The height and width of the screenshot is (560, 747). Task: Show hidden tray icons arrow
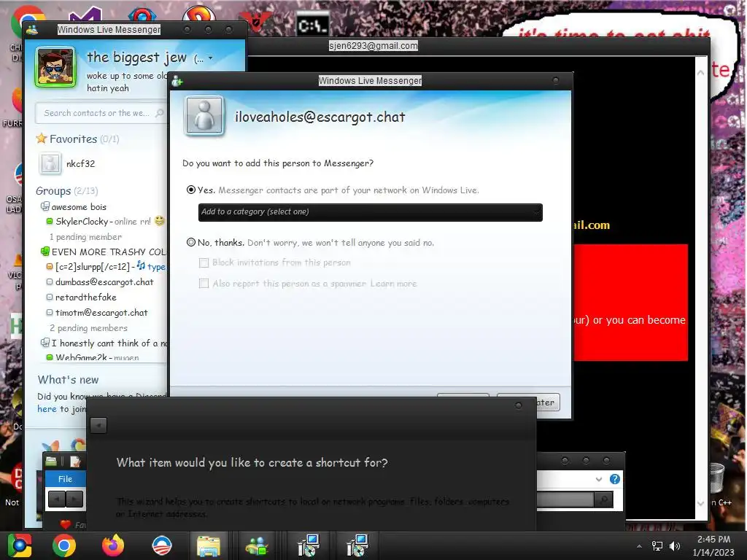639,546
